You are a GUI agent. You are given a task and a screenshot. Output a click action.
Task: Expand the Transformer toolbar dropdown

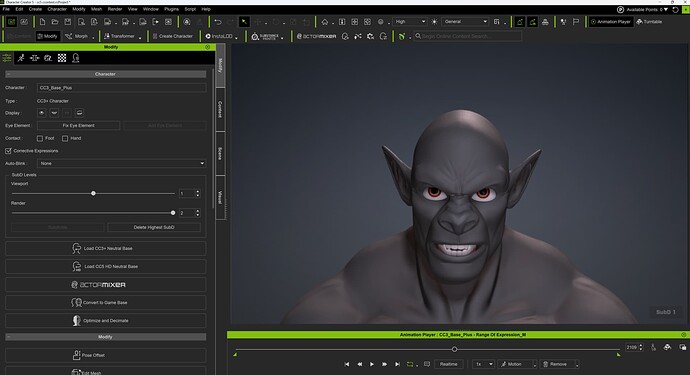(140, 37)
